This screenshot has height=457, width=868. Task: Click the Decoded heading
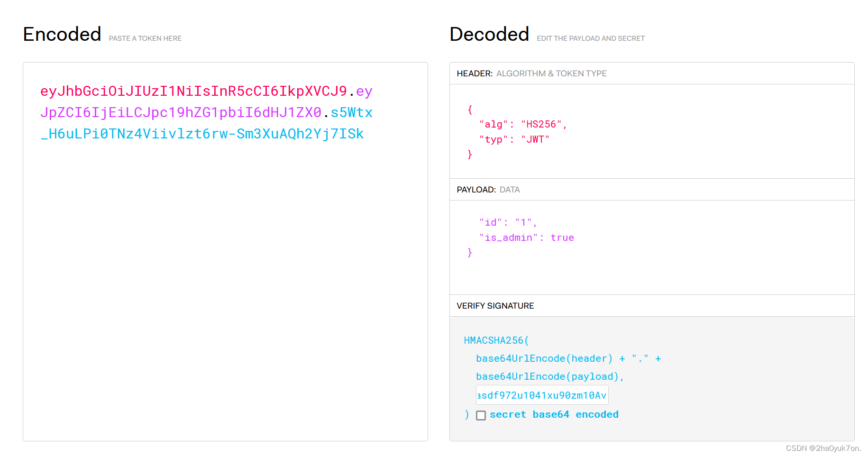[489, 34]
